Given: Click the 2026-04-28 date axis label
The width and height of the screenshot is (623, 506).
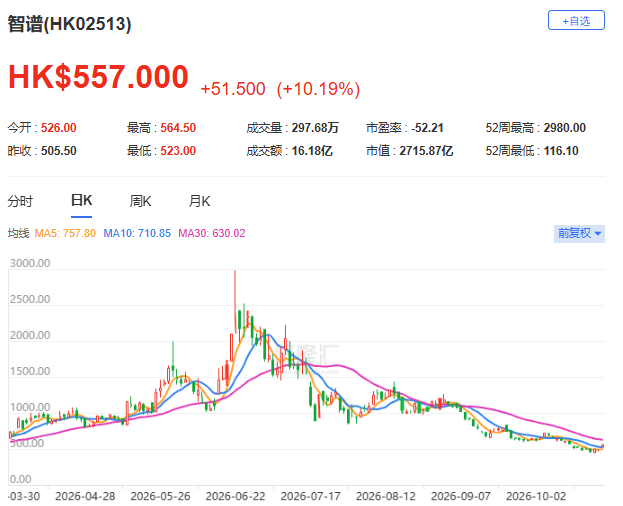Looking at the screenshot, I should point(85,496).
